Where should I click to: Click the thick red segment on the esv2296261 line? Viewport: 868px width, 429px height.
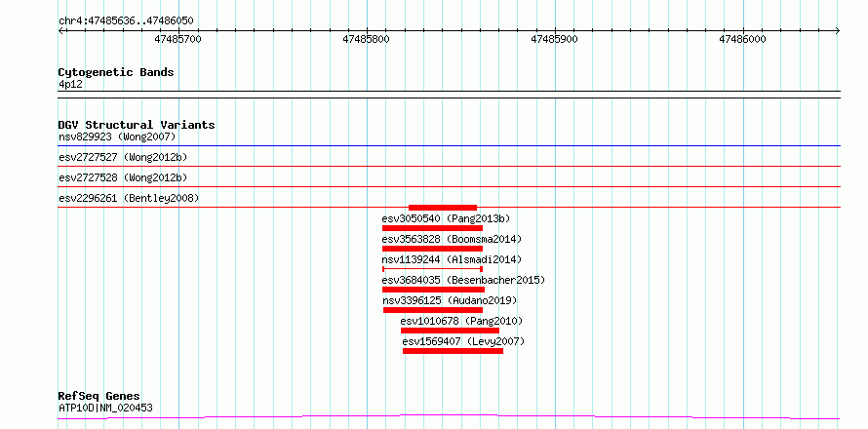[443, 208]
